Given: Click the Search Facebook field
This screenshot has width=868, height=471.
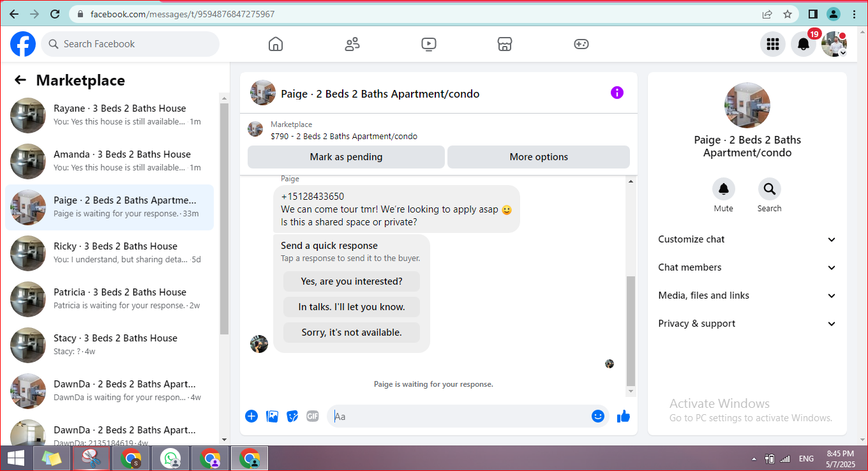Looking at the screenshot, I should (130, 44).
